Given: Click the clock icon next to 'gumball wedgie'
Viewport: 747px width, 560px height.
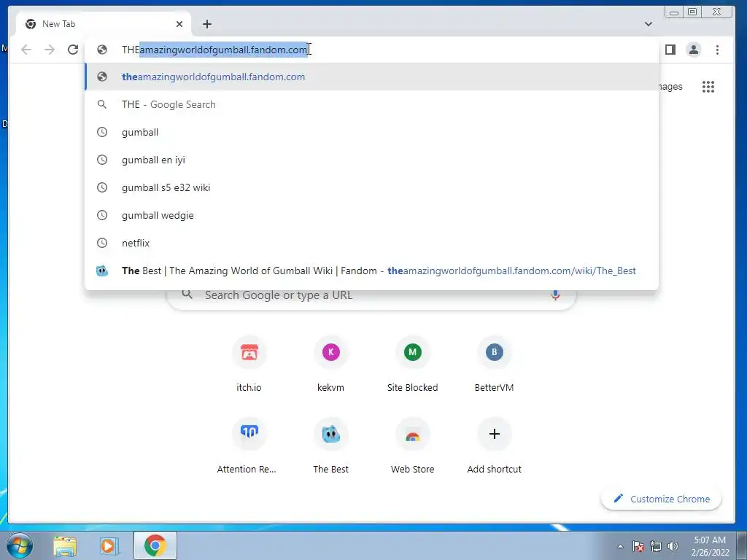Looking at the screenshot, I should click(x=102, y=215).
